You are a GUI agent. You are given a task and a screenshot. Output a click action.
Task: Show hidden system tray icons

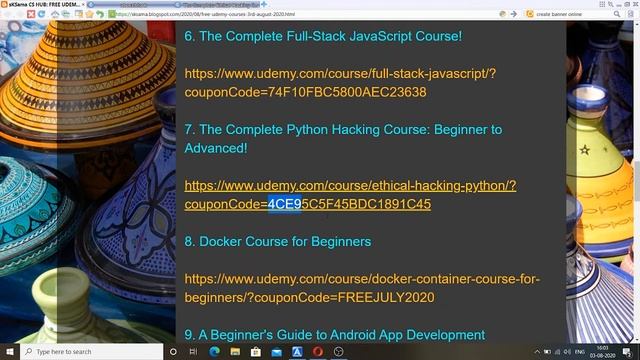pos(537,351)
